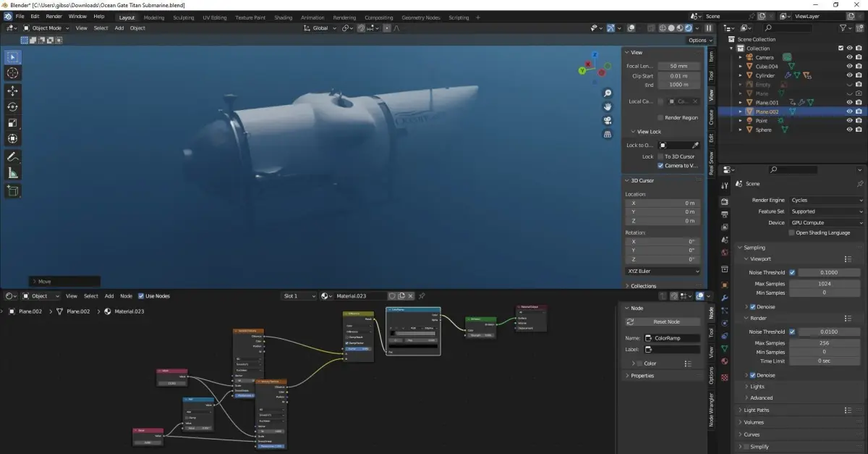The height and width of the screenshot is (454, 868).
Task: Open the viewport Options popover
Action: [700, 41]
